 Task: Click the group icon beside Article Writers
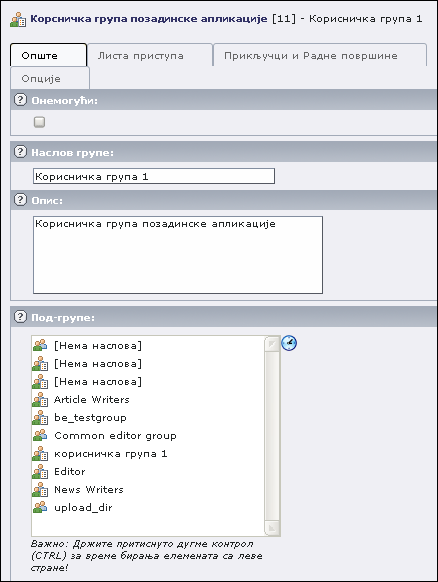point(40,399)
